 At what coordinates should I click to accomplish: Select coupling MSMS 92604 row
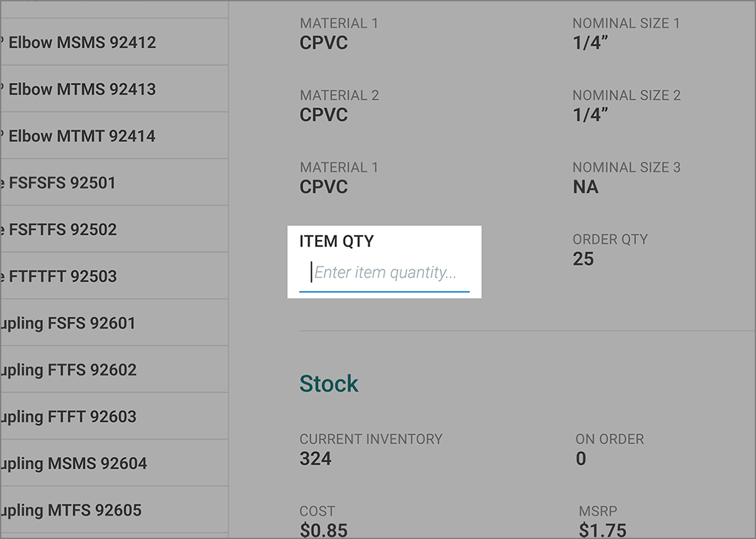click(x=114, y=462)
